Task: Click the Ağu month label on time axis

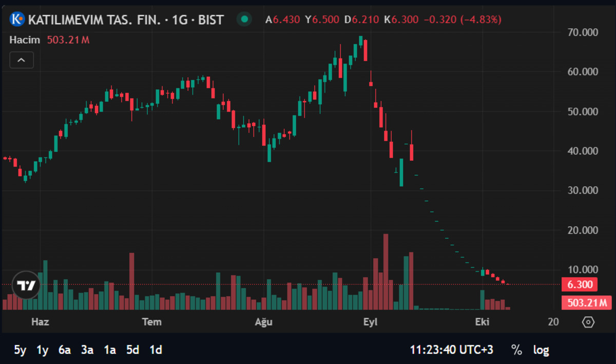Action: pyautogui.click(x=264, y=322)
